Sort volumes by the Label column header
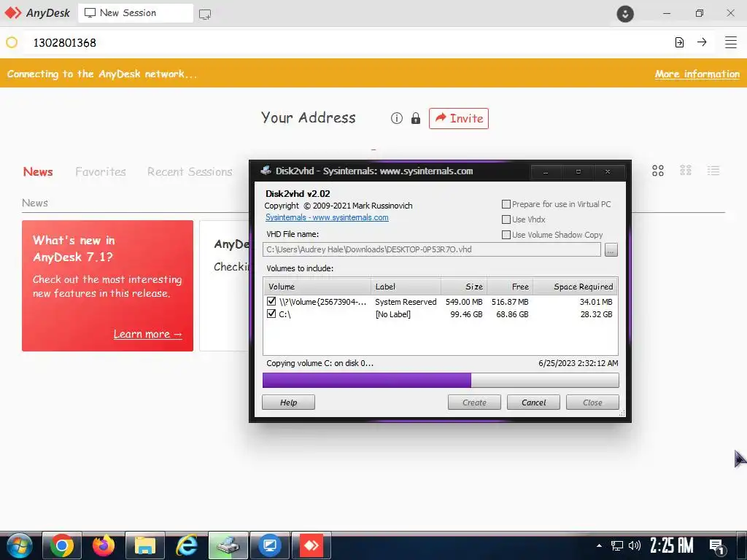Viewport: 747px width, 560px height. click(406, 287)
